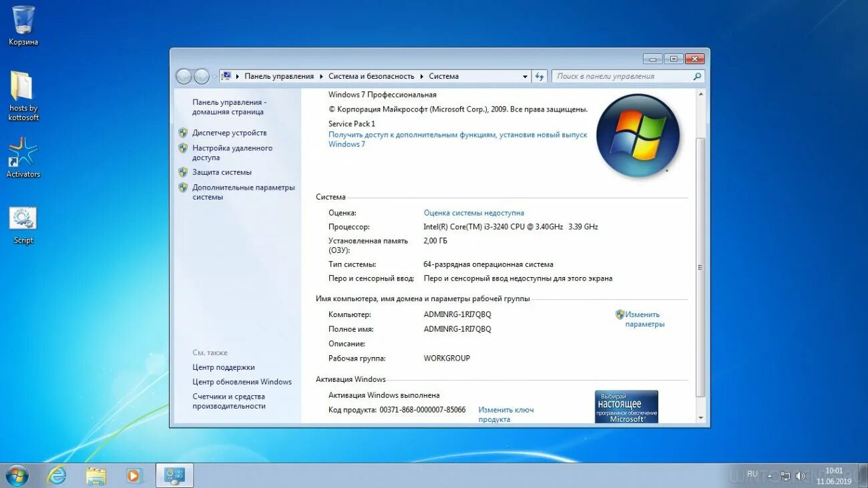This screenshot has height=488, width=868.
Task: Click the search magnifier icon
Action: coord(697,76)
